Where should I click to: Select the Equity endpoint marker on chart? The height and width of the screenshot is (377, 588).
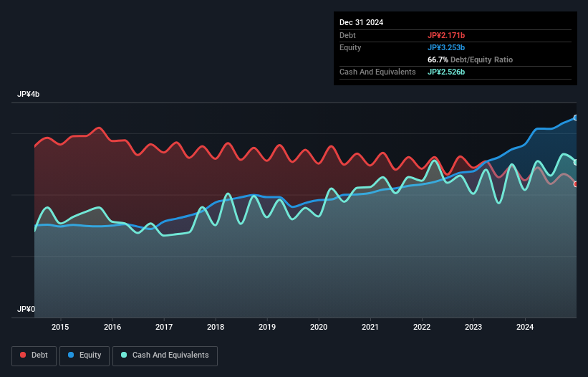(576, 118)
